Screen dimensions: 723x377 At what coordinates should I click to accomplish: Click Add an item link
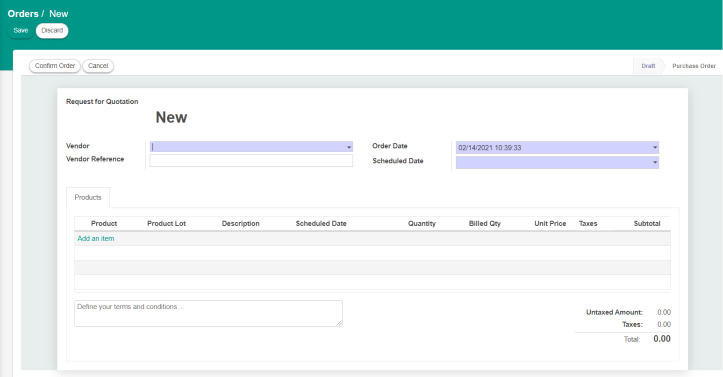coord(96,238)
